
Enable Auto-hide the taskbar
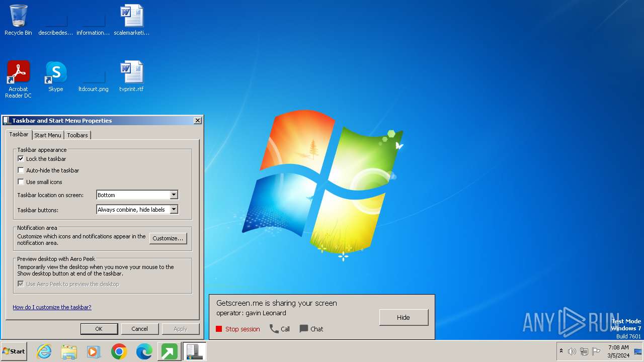coord(21,170)
